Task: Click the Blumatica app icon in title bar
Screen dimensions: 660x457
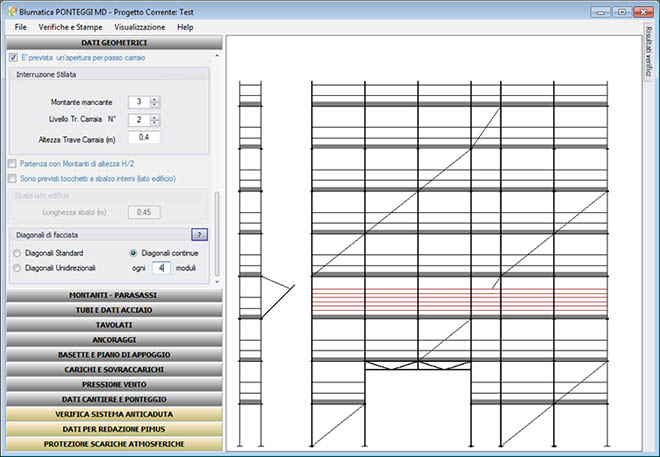Action: 9,10
